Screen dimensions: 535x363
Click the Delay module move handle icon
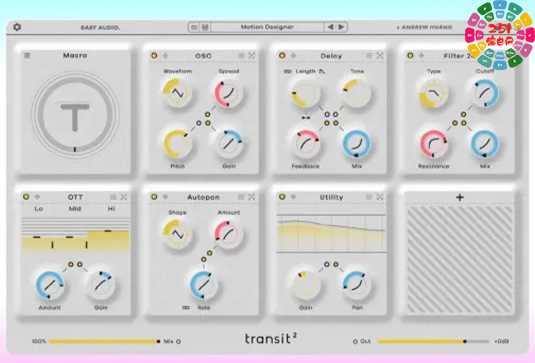click(293, 55)
